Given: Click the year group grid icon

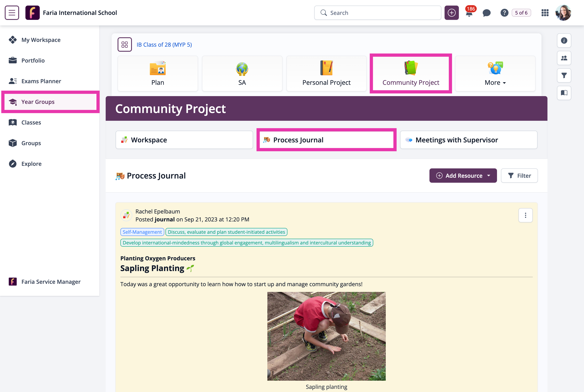Looking at the screenshot, I should 125,44.
